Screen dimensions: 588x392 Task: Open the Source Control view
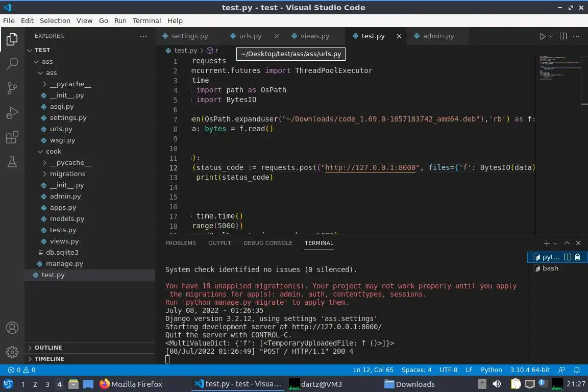click(12, 88)
